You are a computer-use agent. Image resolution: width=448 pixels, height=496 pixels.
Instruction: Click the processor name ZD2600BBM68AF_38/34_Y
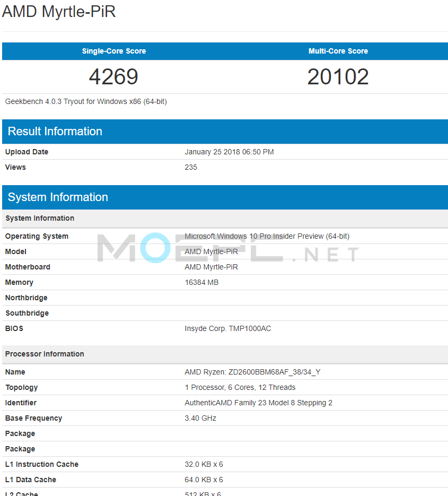click(252, 372)
